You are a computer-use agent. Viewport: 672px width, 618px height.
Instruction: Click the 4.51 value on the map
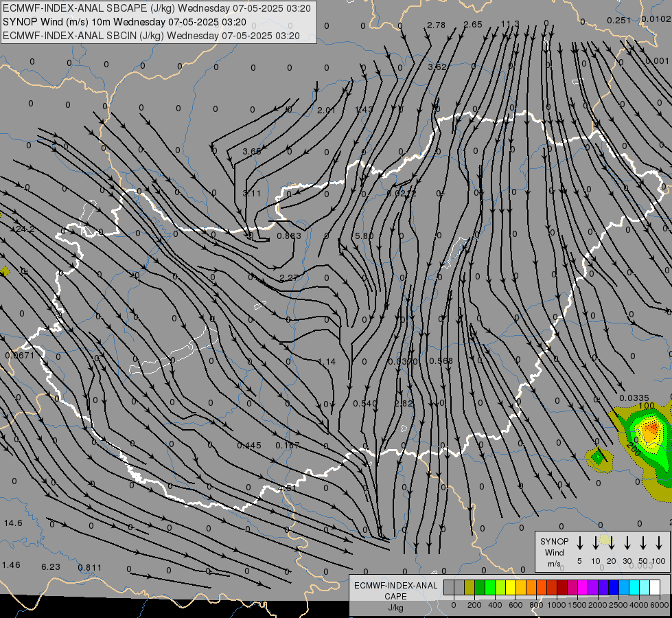pos(287,488)
